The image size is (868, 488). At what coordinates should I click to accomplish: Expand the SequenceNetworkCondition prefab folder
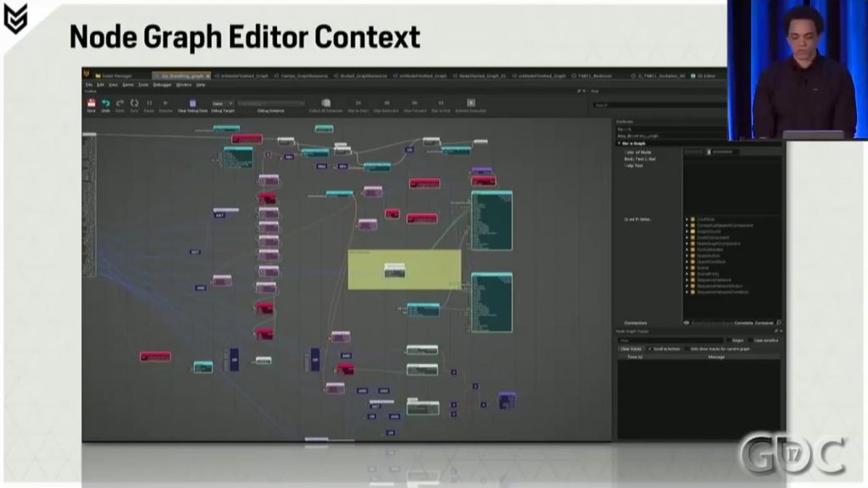[x=687, y=292]
